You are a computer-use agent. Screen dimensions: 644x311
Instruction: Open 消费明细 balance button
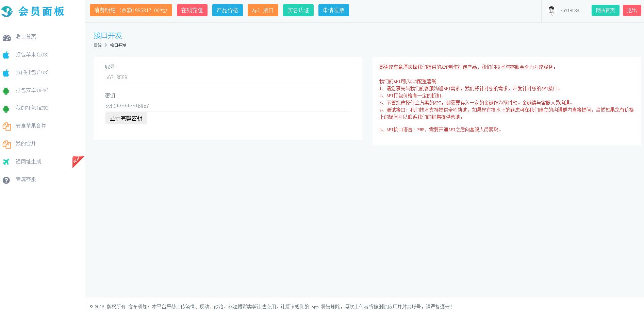(x=131, y=10)
